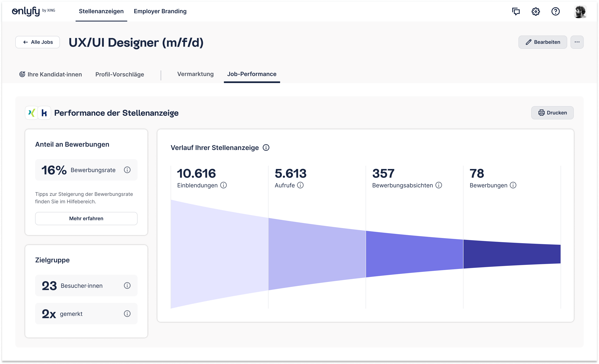Click info icon beside Bewerbungsabsichten
This screenshot has height=364, width=599.
point(439,185)
